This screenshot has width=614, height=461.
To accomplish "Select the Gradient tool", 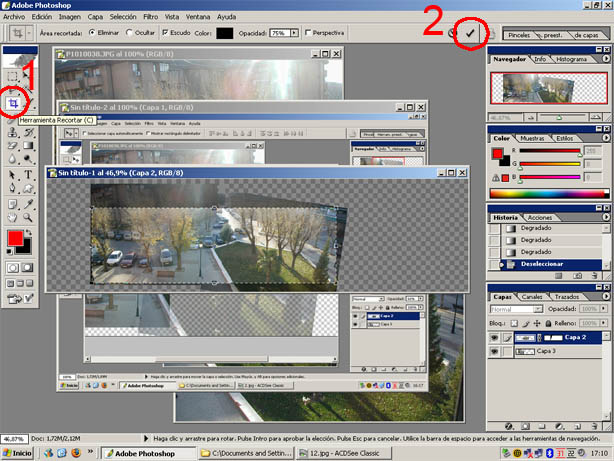I will pos(28,146).
